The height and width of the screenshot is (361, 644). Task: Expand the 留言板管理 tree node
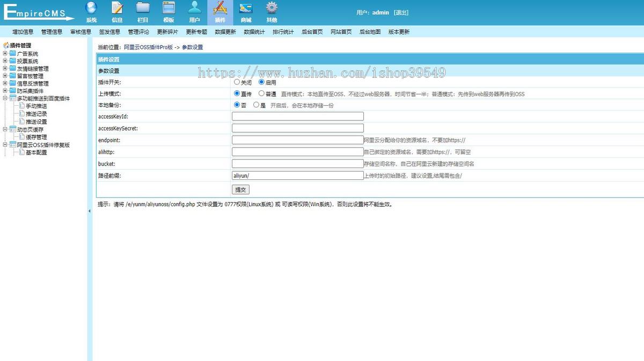pos(5,76)
